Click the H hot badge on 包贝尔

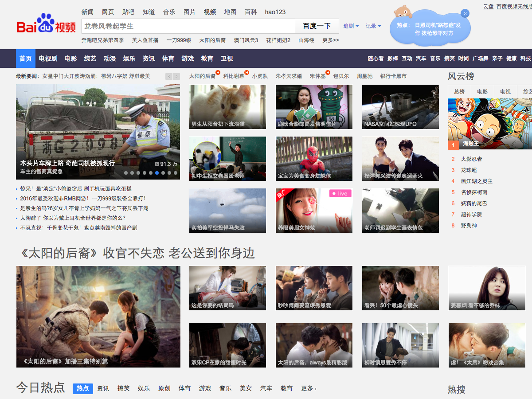pos(328,73)
